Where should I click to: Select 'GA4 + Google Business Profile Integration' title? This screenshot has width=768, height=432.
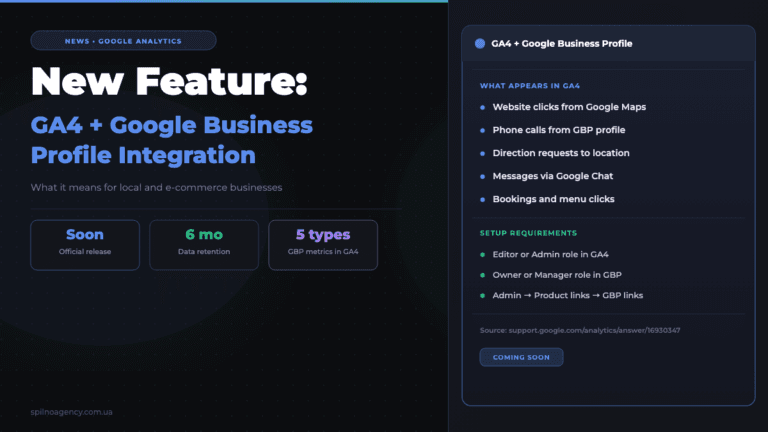coord(171,140)
